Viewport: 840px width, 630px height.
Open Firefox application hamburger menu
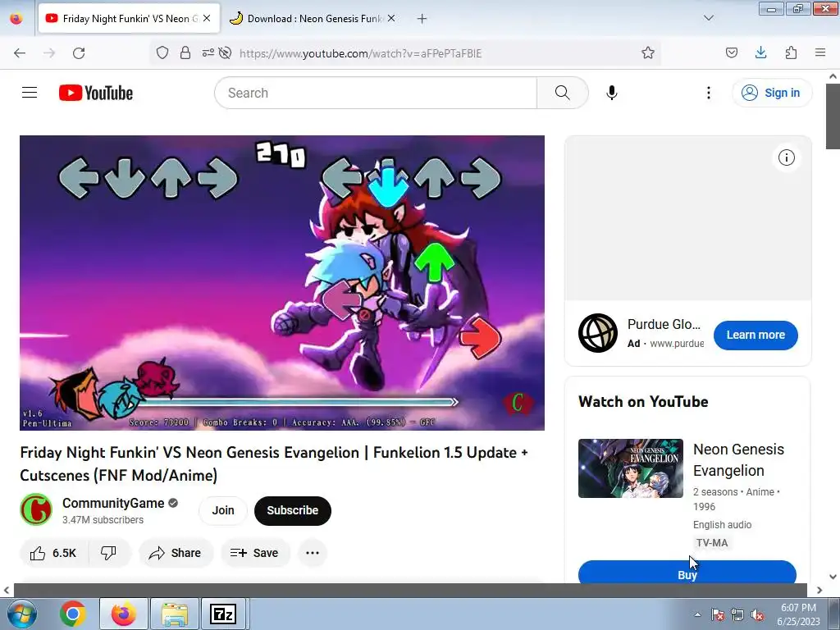(820, 52)
